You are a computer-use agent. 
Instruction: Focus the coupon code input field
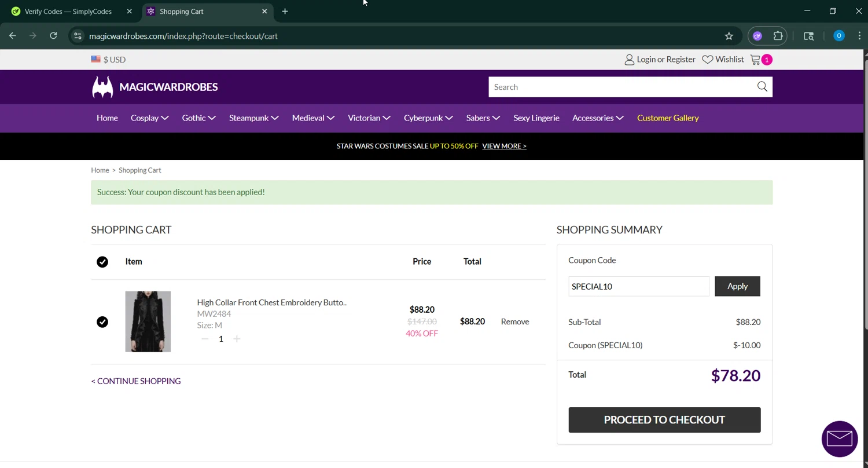coord(638,286)
